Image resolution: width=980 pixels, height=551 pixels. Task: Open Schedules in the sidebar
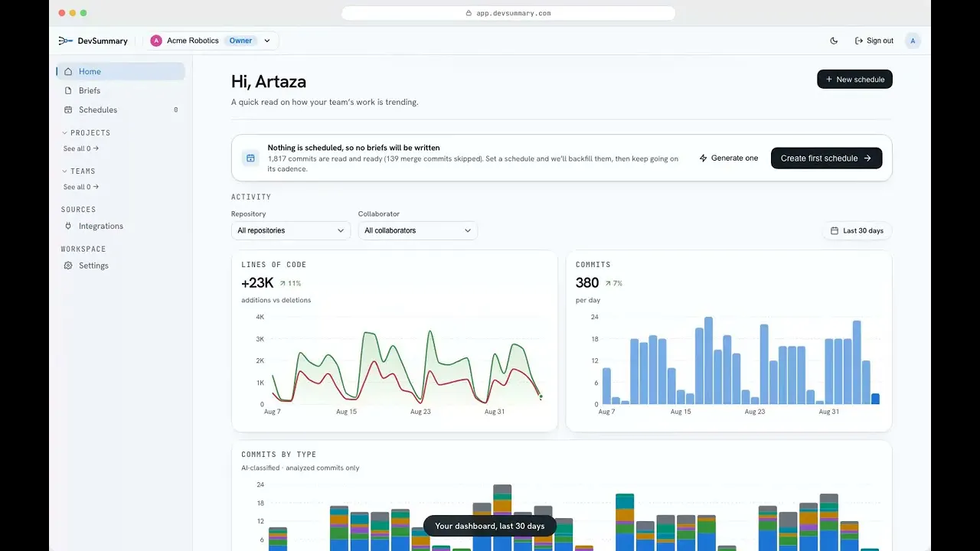point(121,109)
